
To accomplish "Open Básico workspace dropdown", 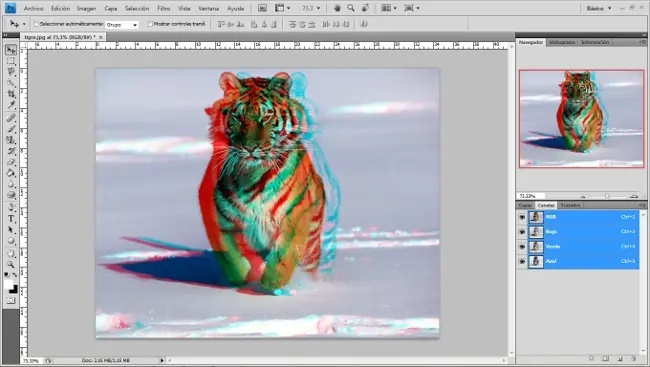I will coord(599,8).
